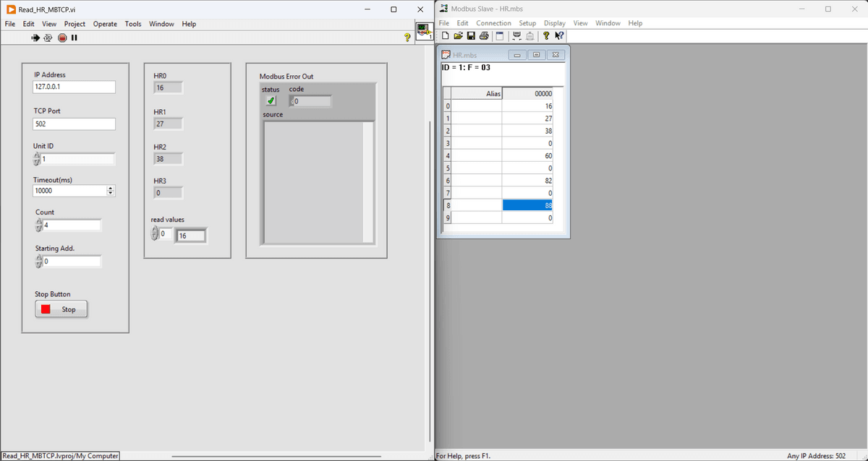Open LabVIEW context help question mark
The height and width of the screenshot is (461, 868).
(x=407, y=38)
